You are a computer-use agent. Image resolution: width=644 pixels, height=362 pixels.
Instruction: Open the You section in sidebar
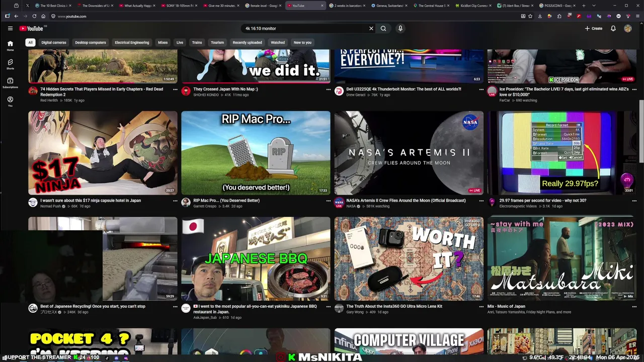coord(10,102)
